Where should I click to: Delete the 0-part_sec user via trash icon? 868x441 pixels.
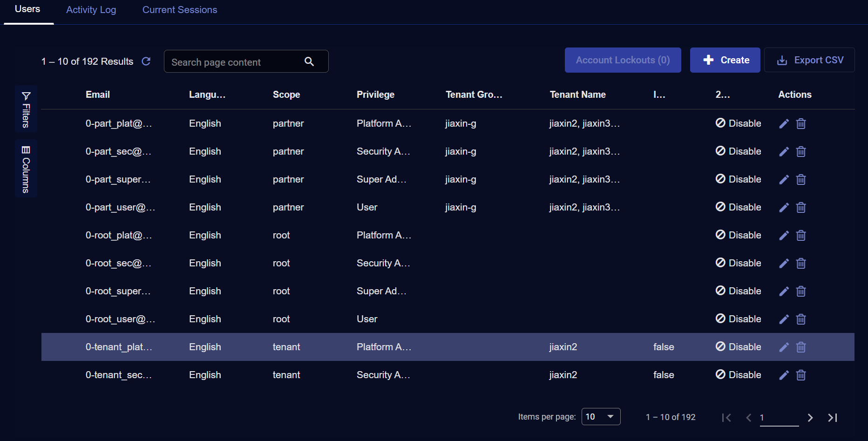click(x=801, y=151)
